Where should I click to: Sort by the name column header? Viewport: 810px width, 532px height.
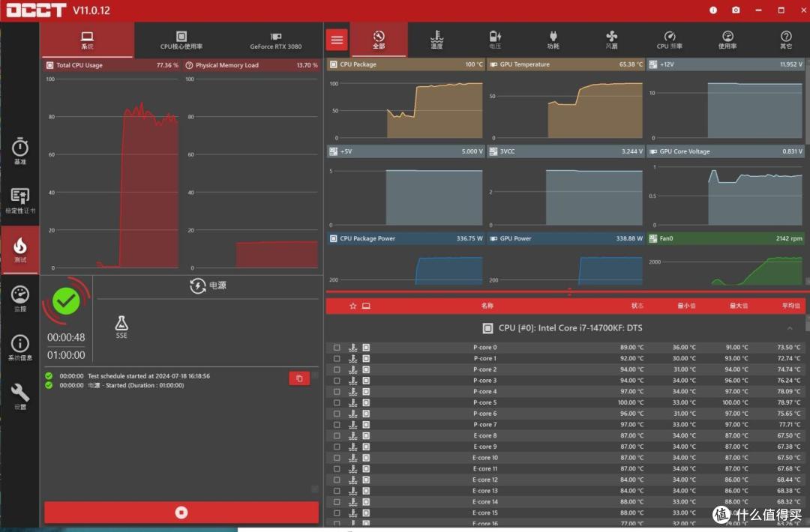[487, 306]
